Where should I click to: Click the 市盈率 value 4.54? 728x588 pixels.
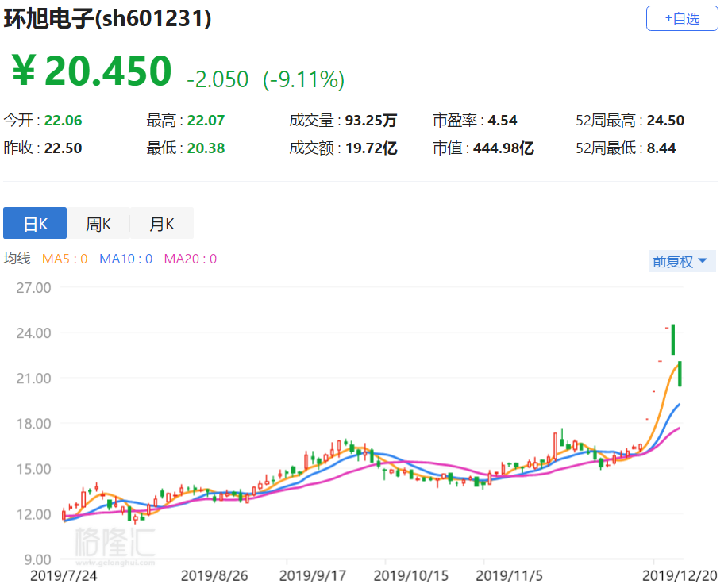pyautogui.click(x=503, y=121)
